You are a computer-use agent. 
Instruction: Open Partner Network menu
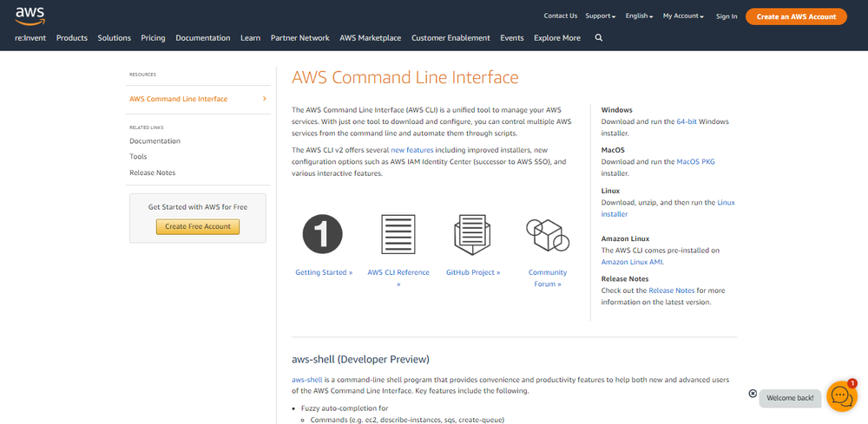coord(300,37)
